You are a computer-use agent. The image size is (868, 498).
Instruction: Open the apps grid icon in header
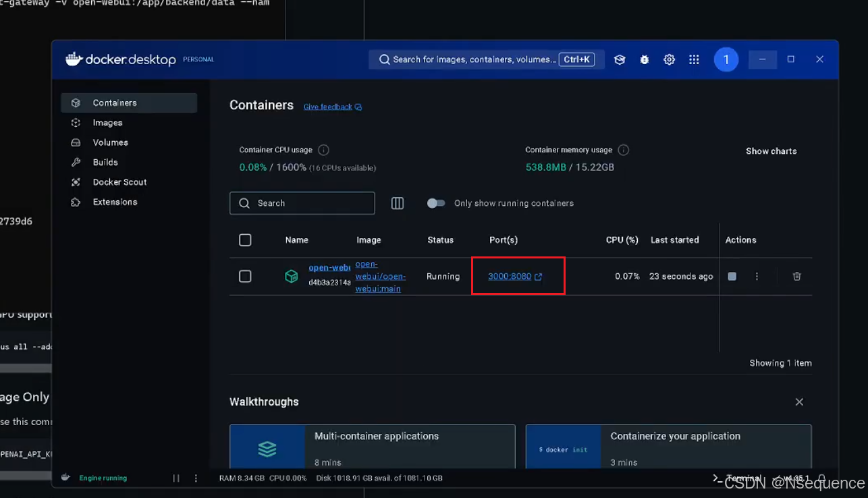pyautogui.click(x=694, y=59)
